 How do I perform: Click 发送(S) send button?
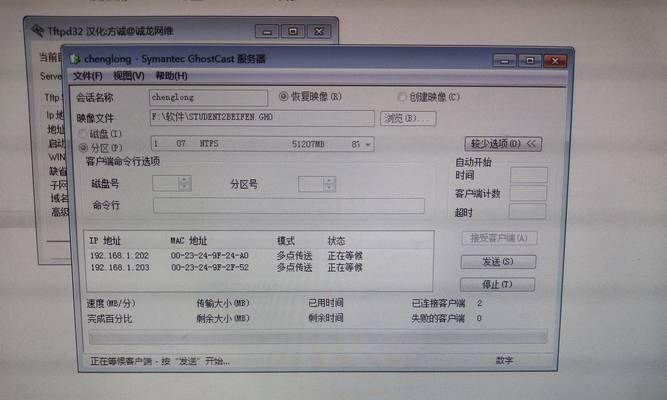[498, 262]
